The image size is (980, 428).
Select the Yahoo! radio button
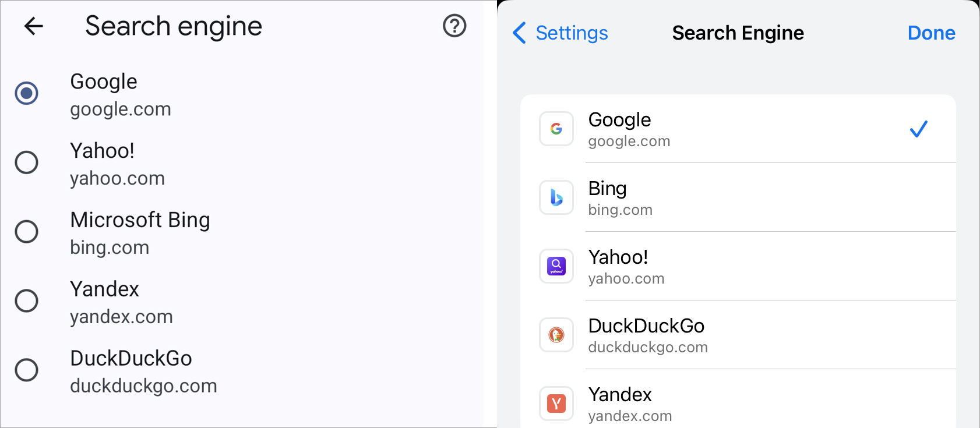(26, 162)
